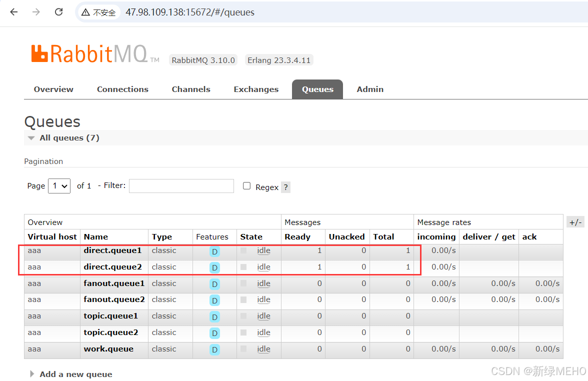Click the ? help button beside Regex
Screen dimensions: 588x381
coord(286,187)
